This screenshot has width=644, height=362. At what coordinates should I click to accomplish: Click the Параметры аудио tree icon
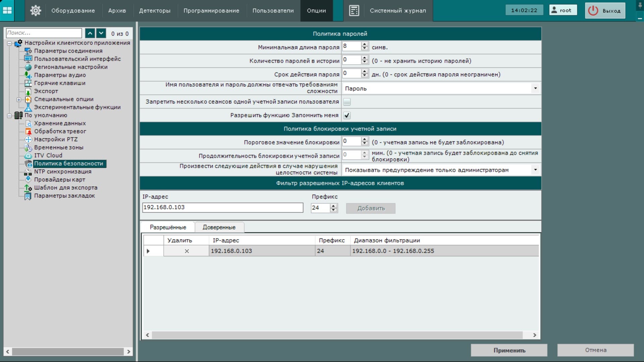[x=28, y=75]
